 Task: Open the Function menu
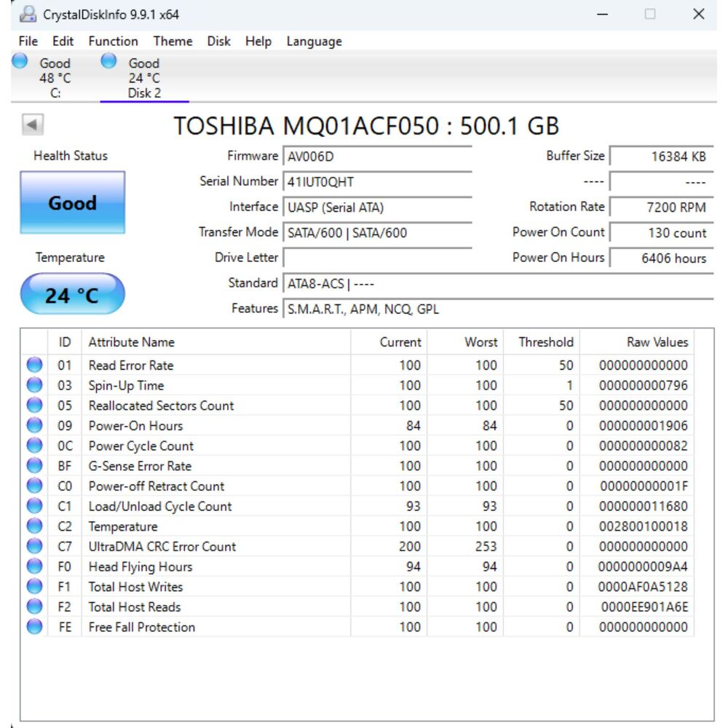click(x=113, y=41)
